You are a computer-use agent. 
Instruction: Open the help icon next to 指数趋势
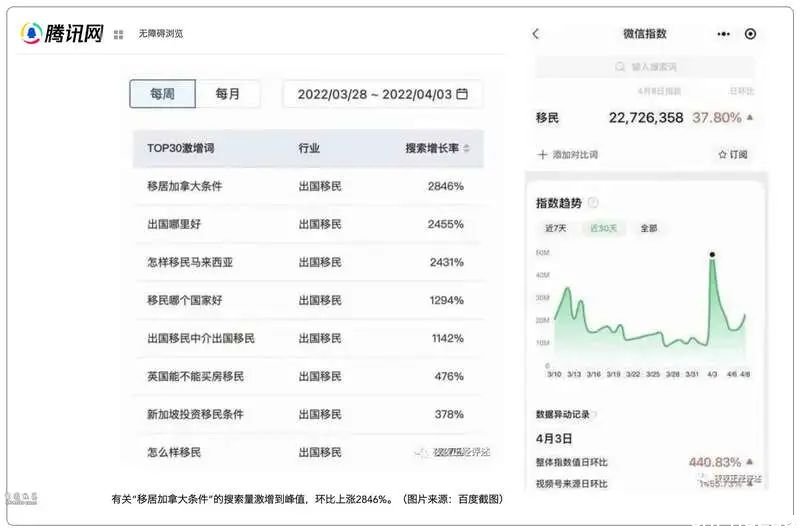coord(593,203)
